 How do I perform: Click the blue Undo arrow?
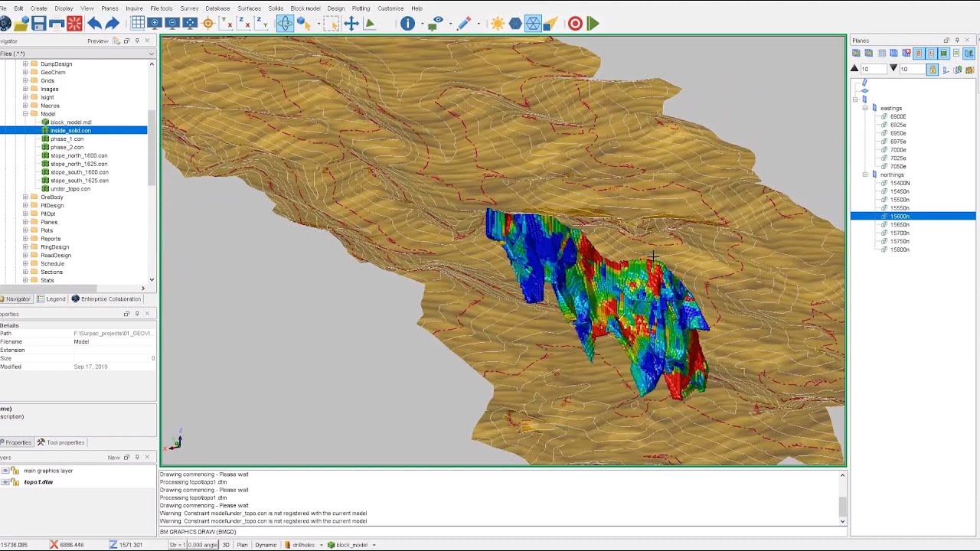click(x=95, y=24)
